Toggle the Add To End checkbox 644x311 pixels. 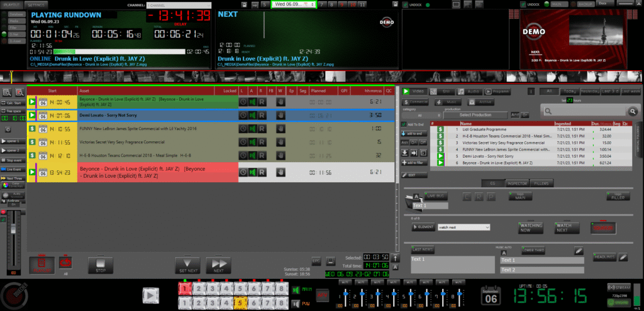click(404, 124)
